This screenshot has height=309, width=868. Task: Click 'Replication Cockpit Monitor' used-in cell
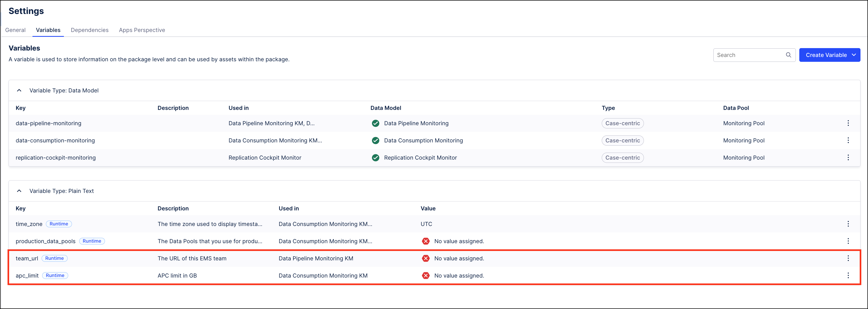265,158
